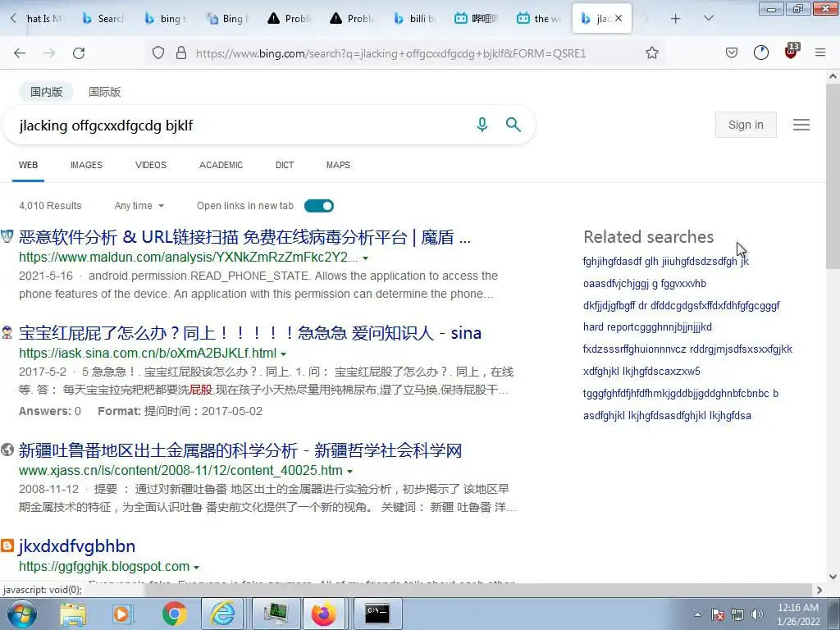Open File Explorer from the taskbar
The width and height of the screenshot is (840, 630).
[x=73, y=614]
